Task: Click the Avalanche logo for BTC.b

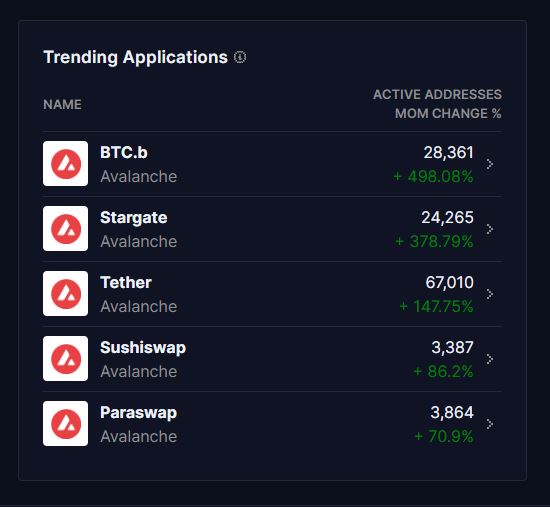Action: point(66,164)
